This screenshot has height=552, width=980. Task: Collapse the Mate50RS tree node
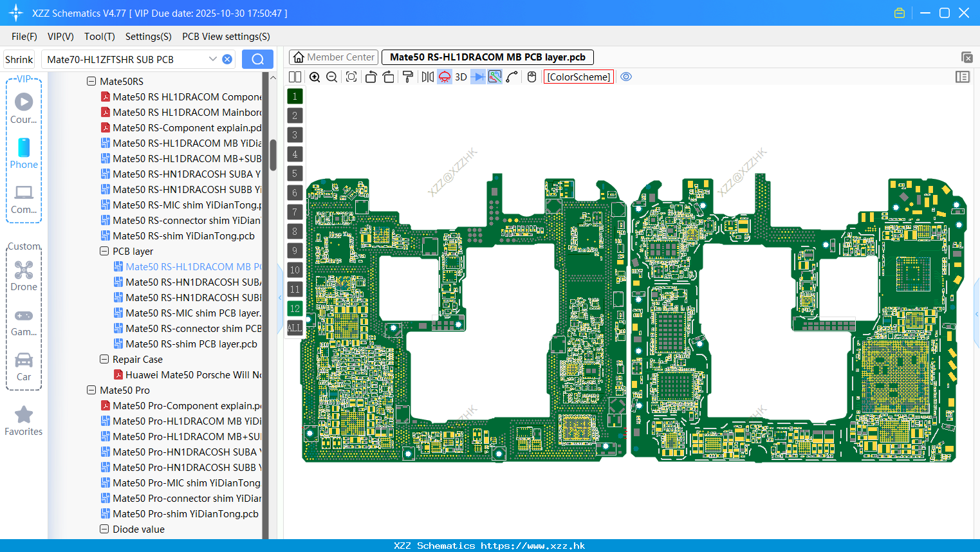[91, 81]
